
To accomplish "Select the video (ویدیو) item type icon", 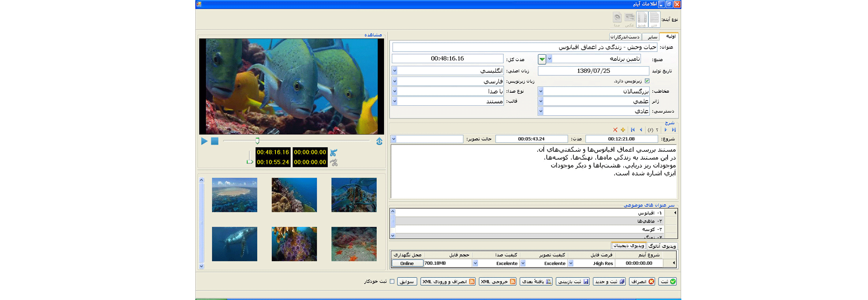I will point(642,19).
